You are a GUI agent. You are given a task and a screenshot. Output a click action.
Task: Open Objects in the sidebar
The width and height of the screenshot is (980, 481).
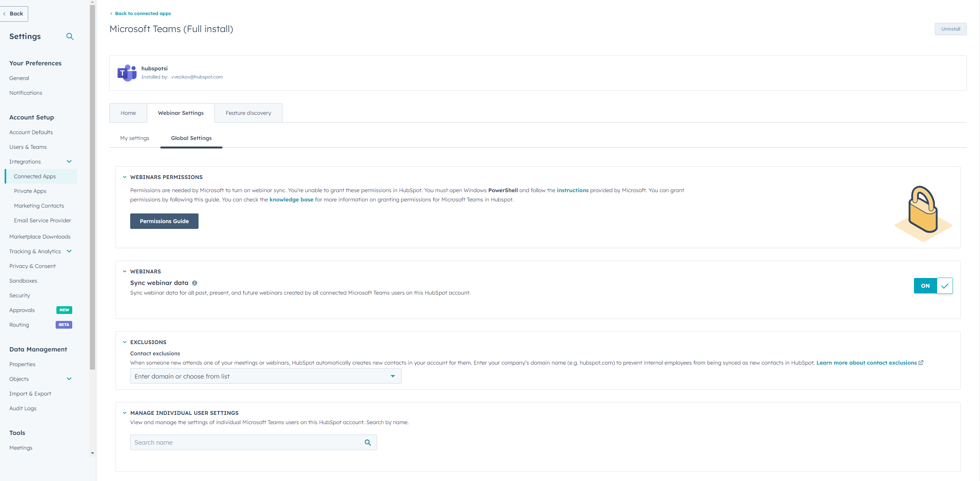coord(19,379)
